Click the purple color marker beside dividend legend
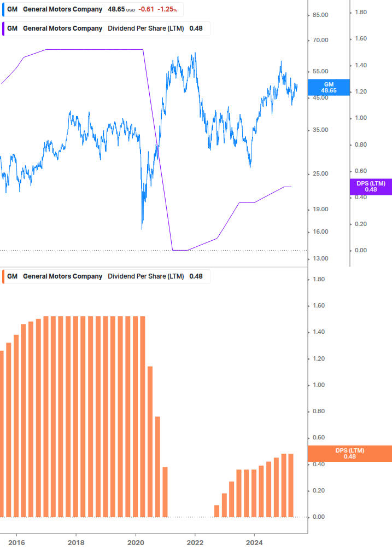This screenshot has width=392, height=550. pos(3,29)
